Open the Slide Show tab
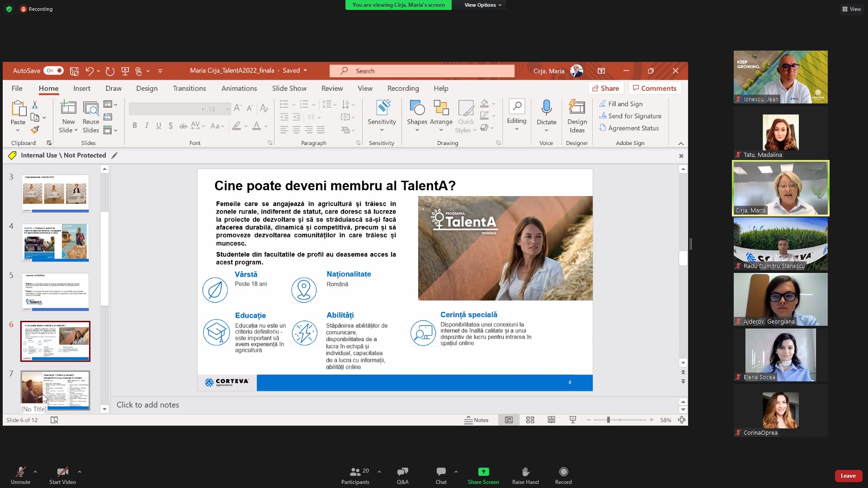This screenshot has width=868, height=488. tap(289, 89)
